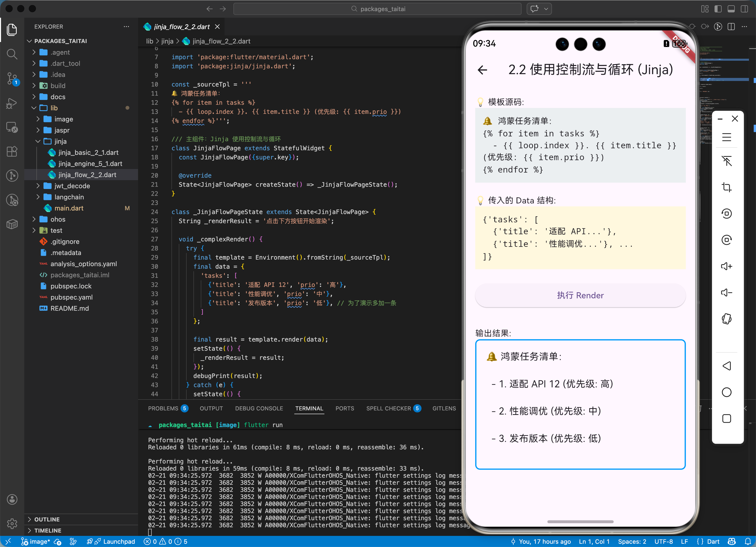Switch to the PROBLEMS tab
756x547 pixels.
(x=163, y=408)
